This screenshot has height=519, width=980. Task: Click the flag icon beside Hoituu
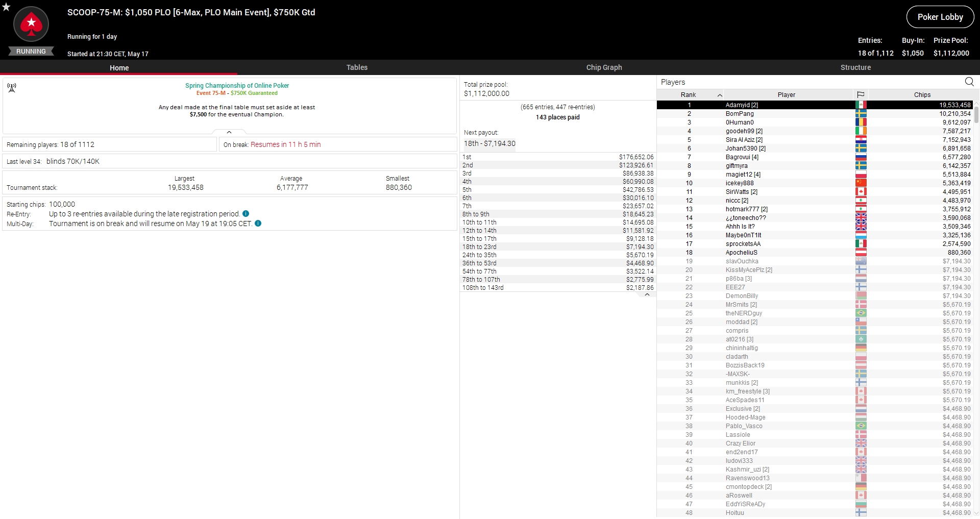point(861,513)
